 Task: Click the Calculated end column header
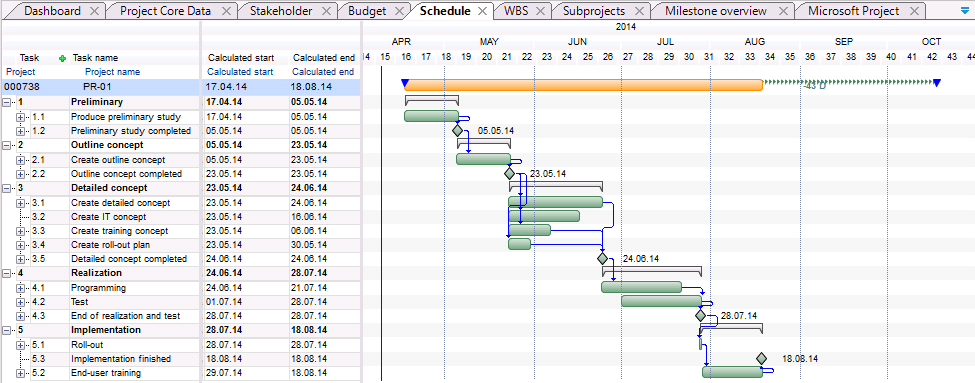[x=324, y=58]
